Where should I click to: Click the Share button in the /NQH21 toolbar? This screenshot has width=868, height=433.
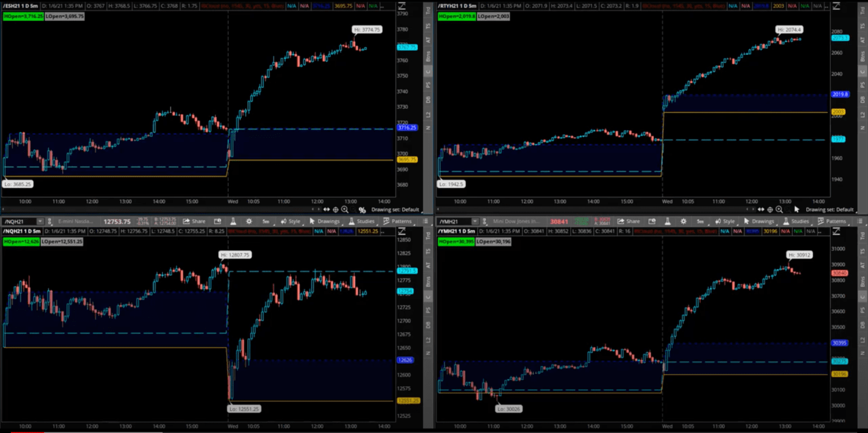tap(194, 221)
